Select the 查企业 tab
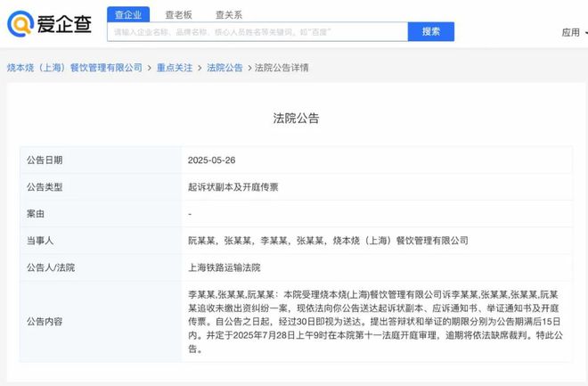Viewport: 588px width, 386px height. click(128, 14)
